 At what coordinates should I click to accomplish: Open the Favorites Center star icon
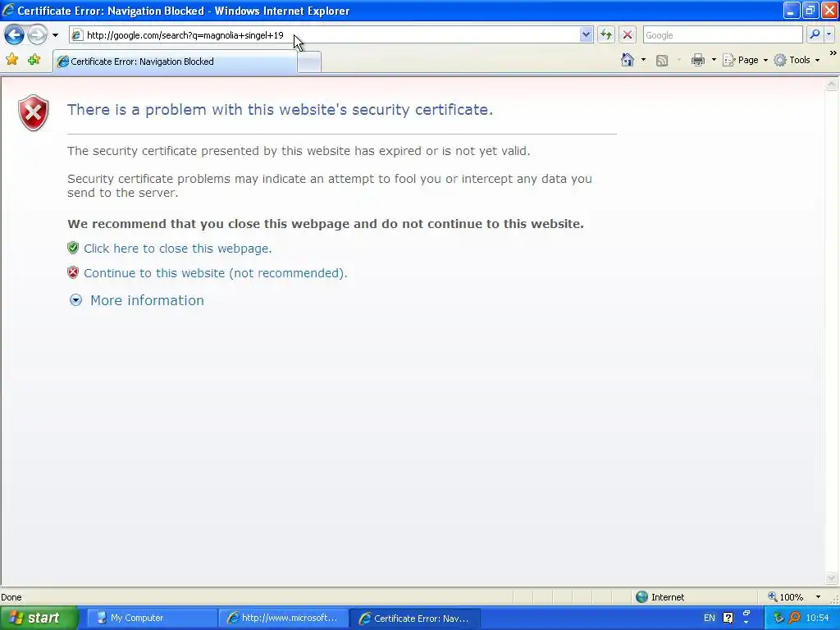click(11, 60)
